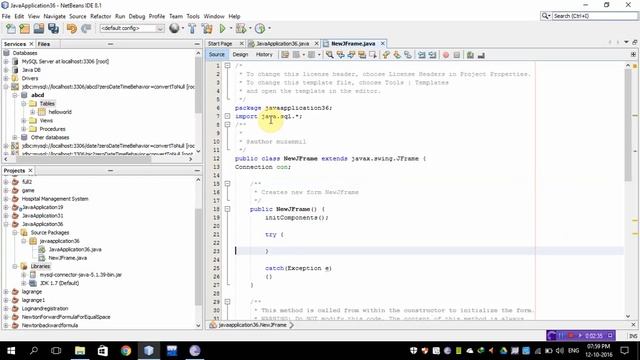The width and height of the screenshot is (640, 360).
Task: Switch to the History view
Action: coord(264,55)
